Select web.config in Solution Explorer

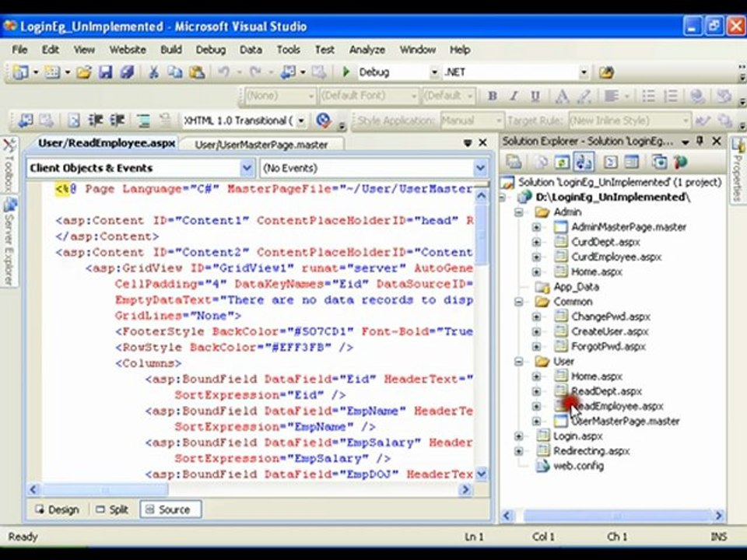click(578, 466)
